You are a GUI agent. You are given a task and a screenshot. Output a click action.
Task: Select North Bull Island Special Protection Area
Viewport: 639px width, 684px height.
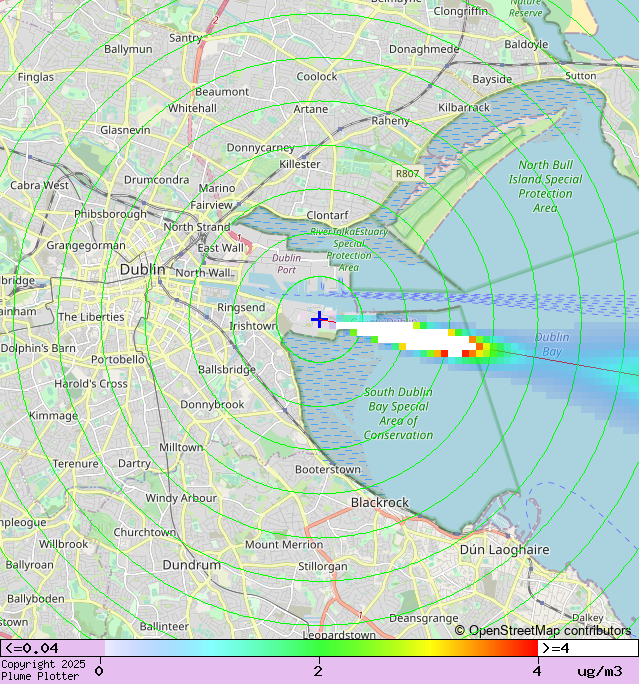click(x=545, y=186)
